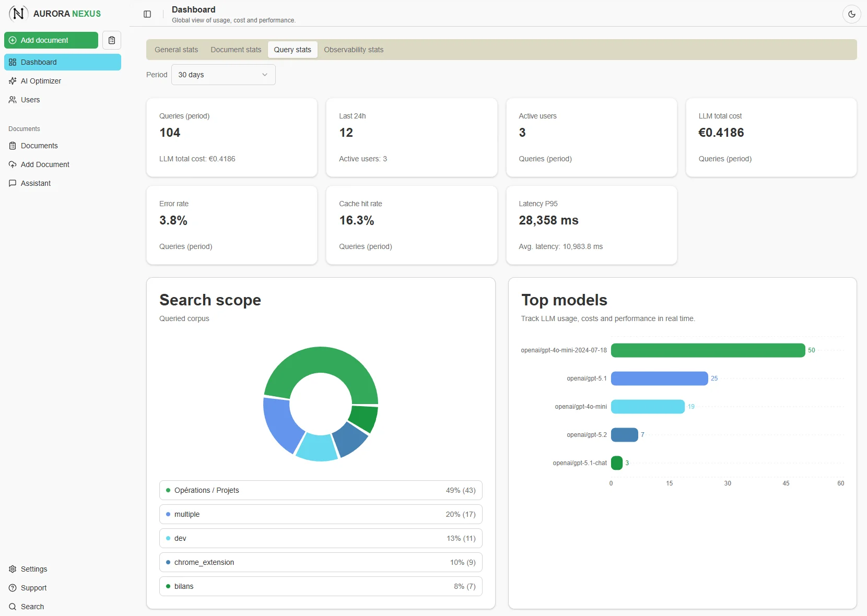Click the Aurora Nexus logo icon
867x616 pixels.
pyautogui.click(x=18, y=14)
